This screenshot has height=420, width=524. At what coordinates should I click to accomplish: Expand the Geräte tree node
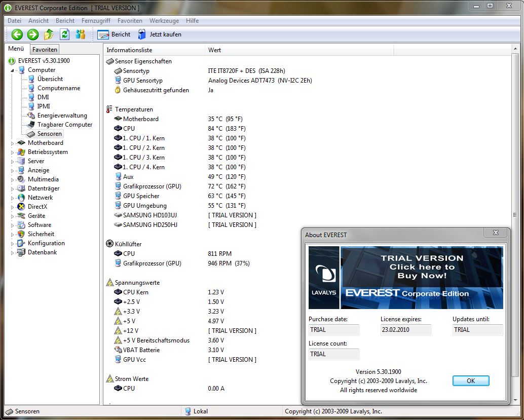(x=12, y=216)
